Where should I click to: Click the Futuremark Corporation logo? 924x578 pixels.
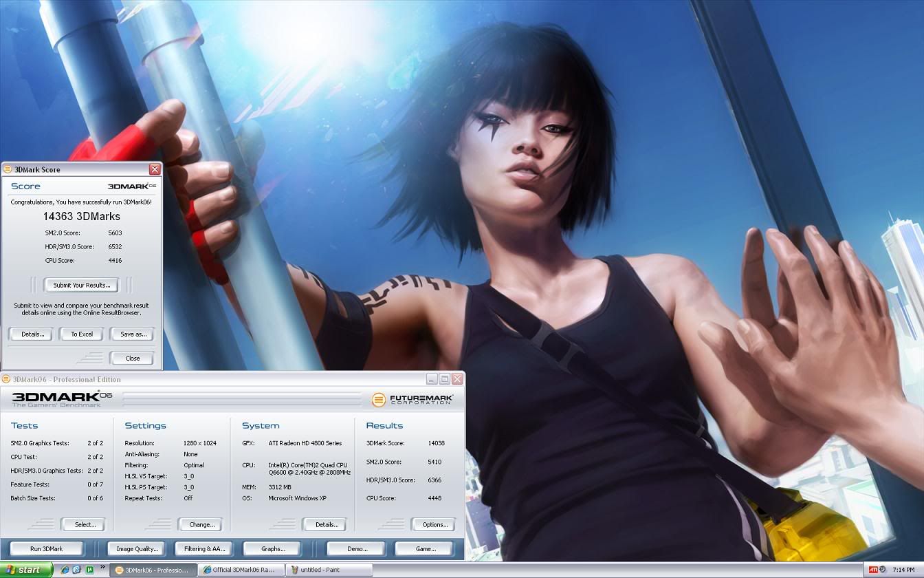coord(412,400)
